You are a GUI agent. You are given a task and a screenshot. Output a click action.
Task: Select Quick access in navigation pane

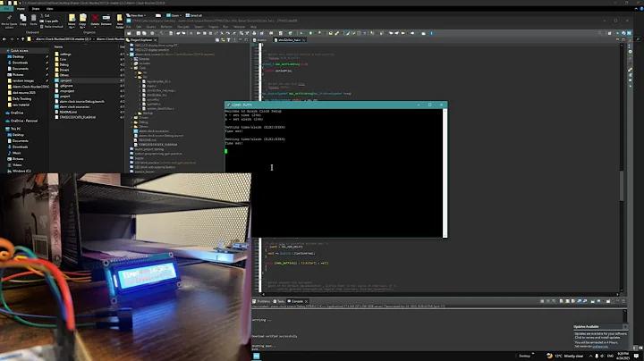[19, 50]
